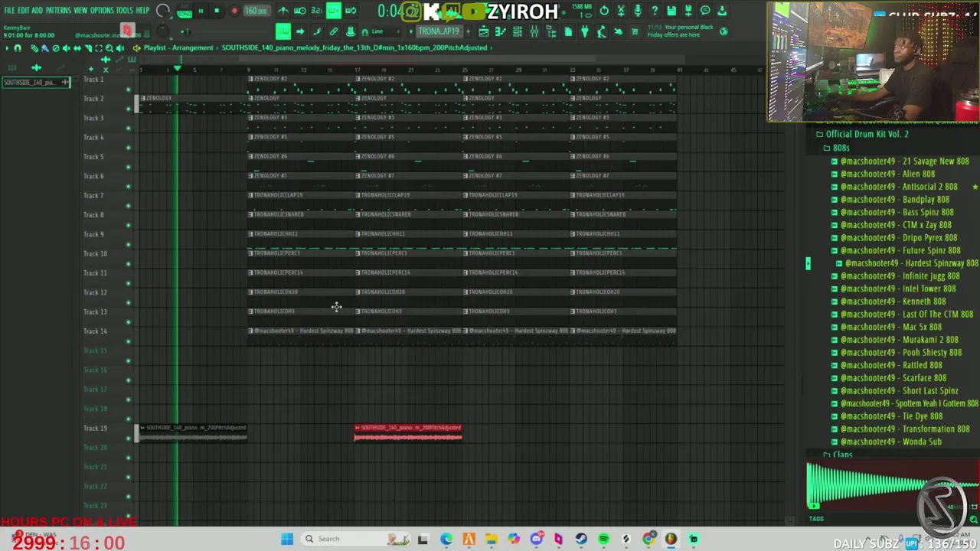Click the taskbar Search box

pyautogui.click(x=355, y=539)
